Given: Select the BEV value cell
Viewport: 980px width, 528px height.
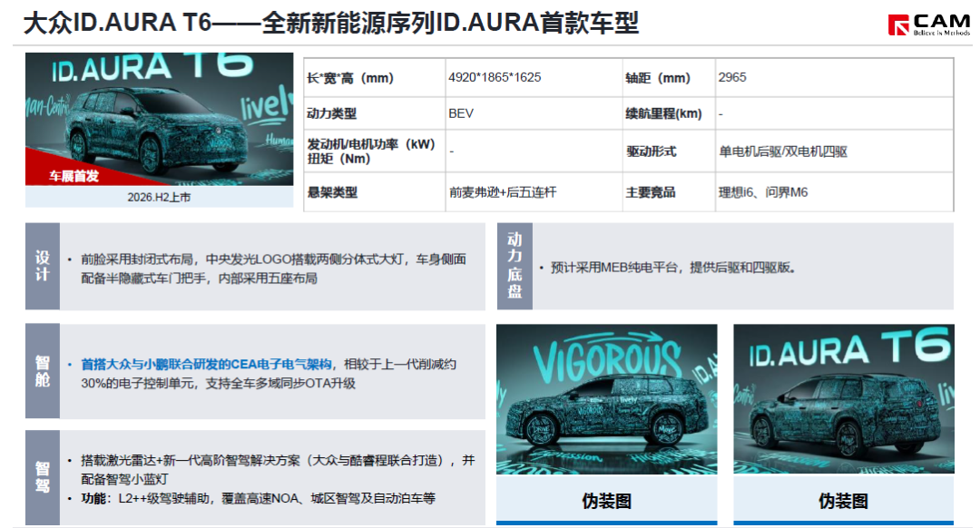Looking at the screenshot, I should [x=534, y=113].
